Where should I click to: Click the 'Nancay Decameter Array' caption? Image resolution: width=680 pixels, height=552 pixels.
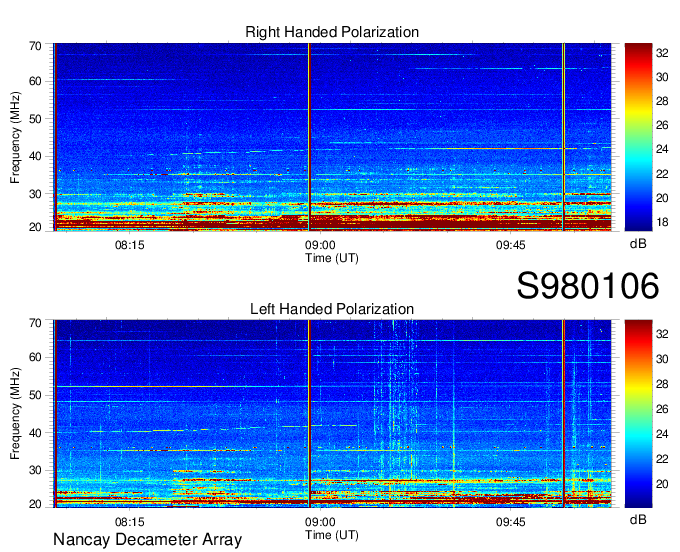click(147, 540)
